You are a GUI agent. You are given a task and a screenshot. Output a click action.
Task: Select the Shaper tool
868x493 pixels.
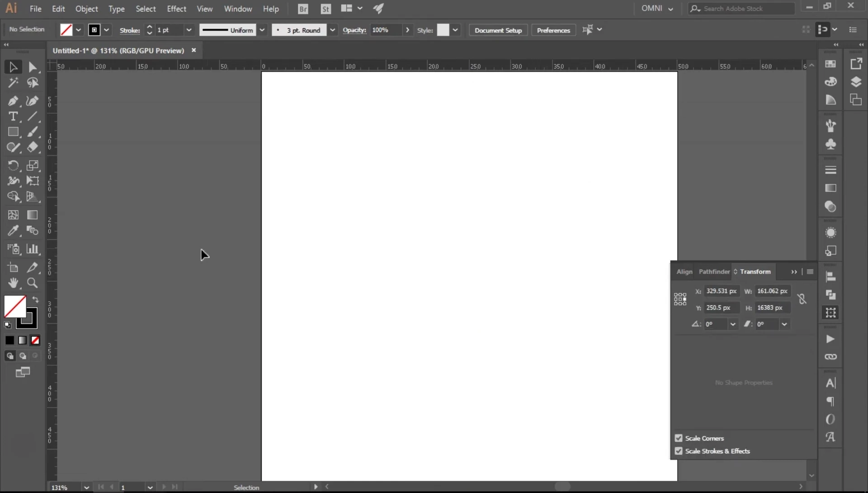(x=13, y=147)
